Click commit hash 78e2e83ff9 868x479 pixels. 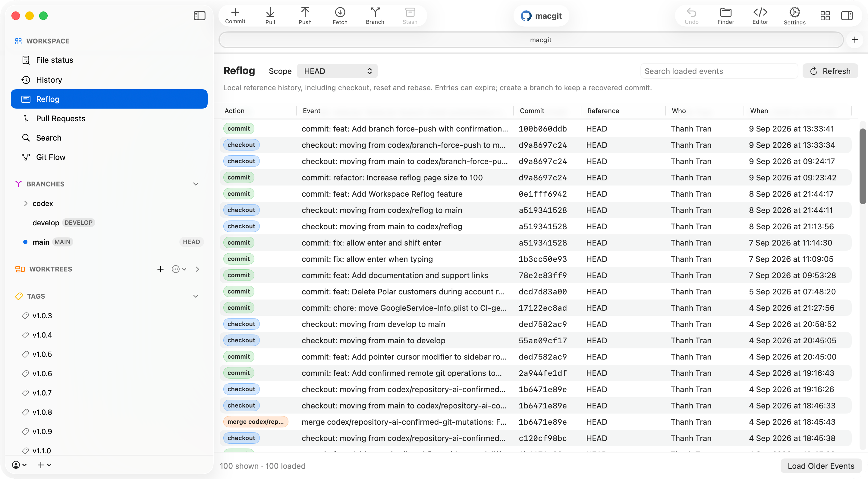[542, 275]
